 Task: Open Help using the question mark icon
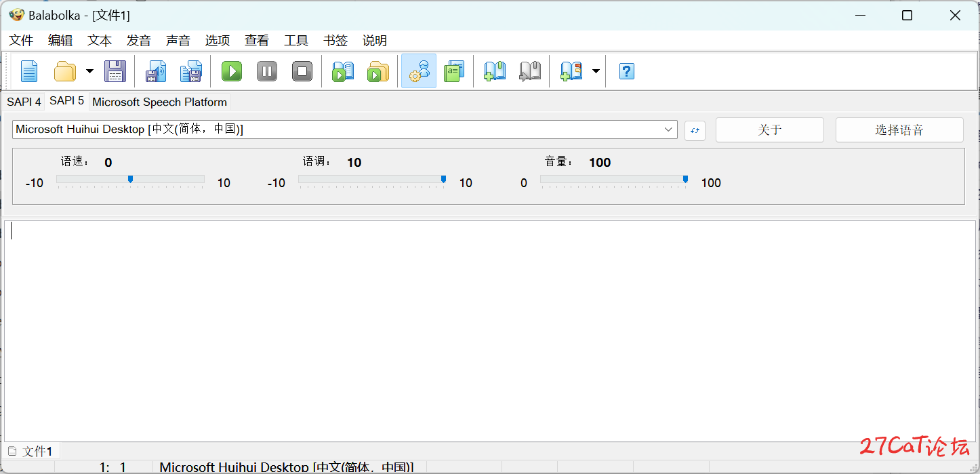pyautogui.click(x=627, y=71)
